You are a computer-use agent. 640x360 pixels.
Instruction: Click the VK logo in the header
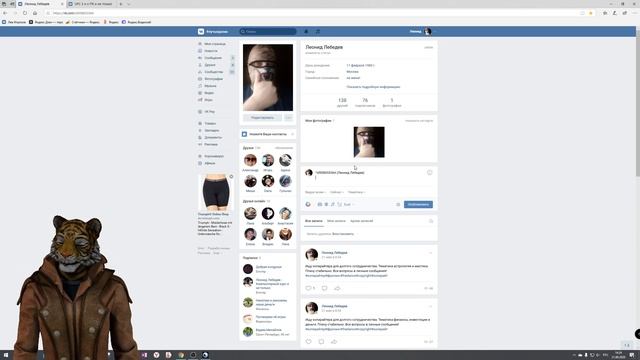pos(201,31)
